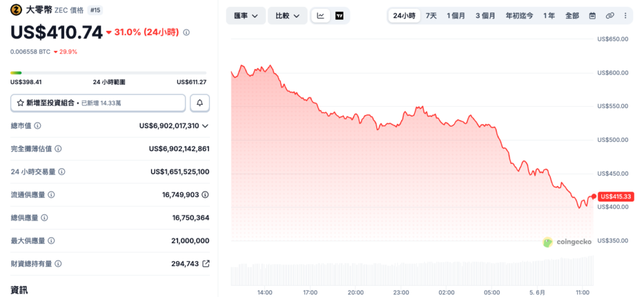Image resolution: width=644 pixels, height=297 pixels.
Task: Click the Zcash coin logo icon
Action: (x=16, y=9)
